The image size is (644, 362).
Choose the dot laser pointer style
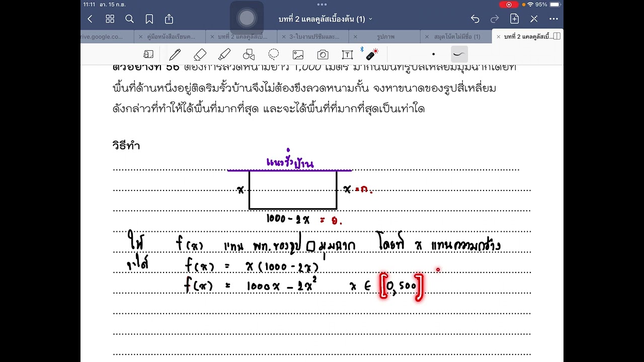tap(433, 54)
